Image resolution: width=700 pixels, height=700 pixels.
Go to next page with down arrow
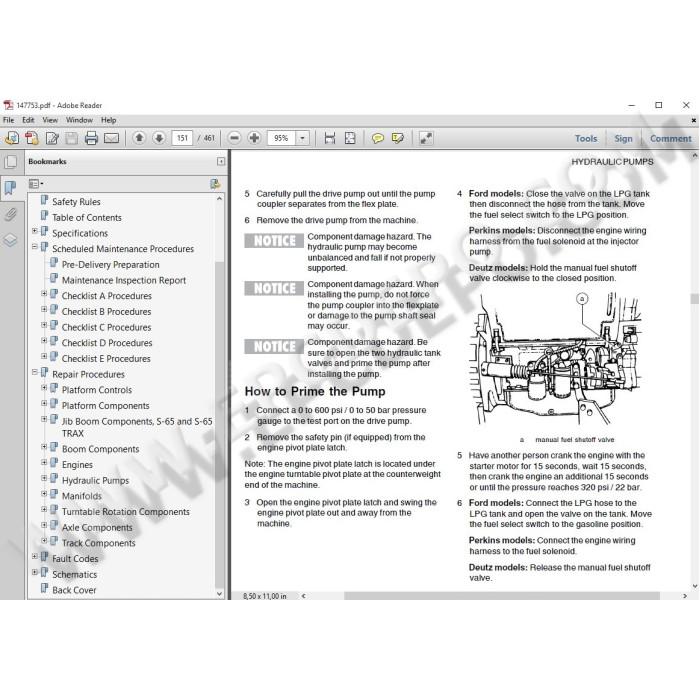[159, 138]
